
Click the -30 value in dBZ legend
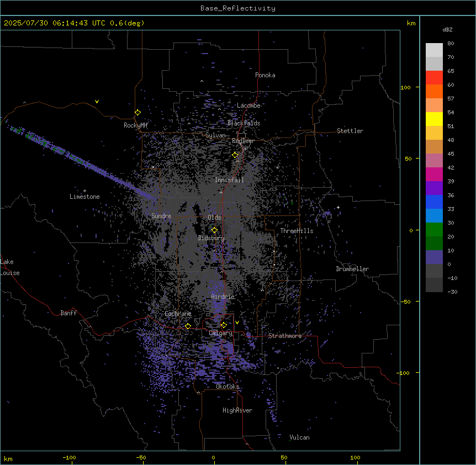[x=452, y=292]
